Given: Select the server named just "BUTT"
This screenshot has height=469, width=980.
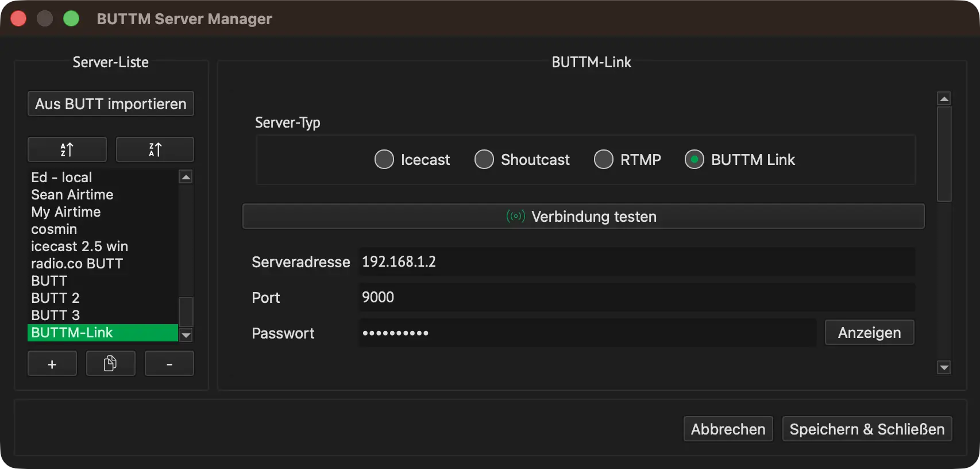Looking at the screenshot, I should coord(103,280).
